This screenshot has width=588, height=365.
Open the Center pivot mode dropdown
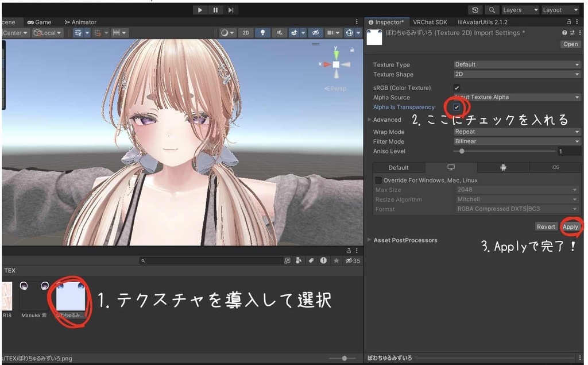(x=15, y=33)
